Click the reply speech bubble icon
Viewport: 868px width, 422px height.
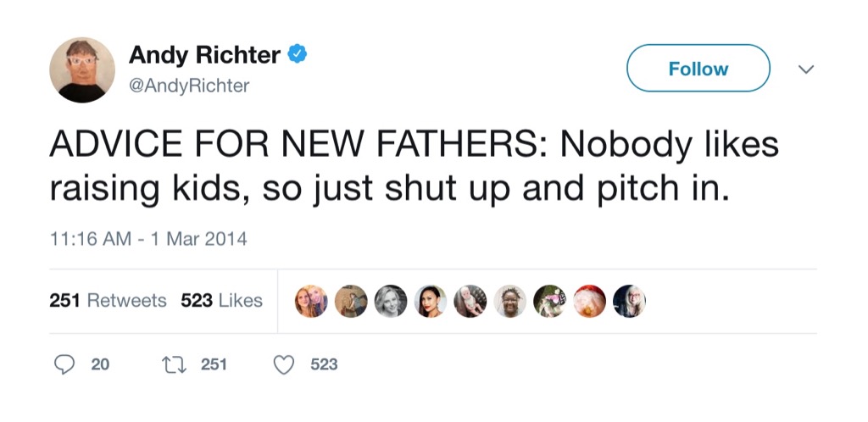click(65, 364)
